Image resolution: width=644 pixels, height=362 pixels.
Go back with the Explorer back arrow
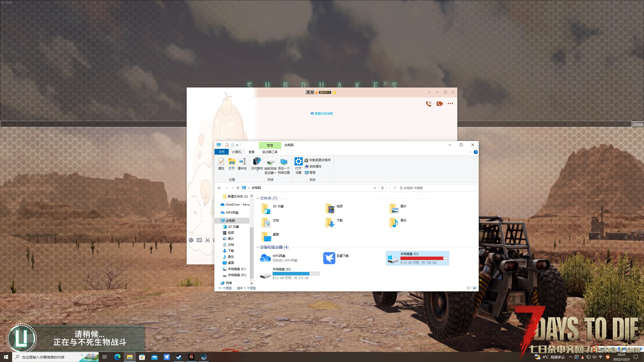coord(219,188)
